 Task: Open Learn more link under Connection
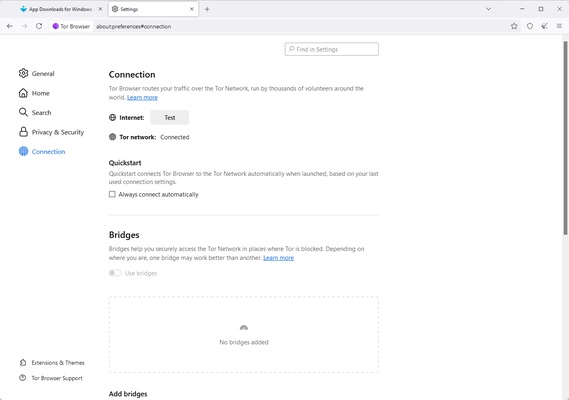pyautogui.click(x=142, y=97)
